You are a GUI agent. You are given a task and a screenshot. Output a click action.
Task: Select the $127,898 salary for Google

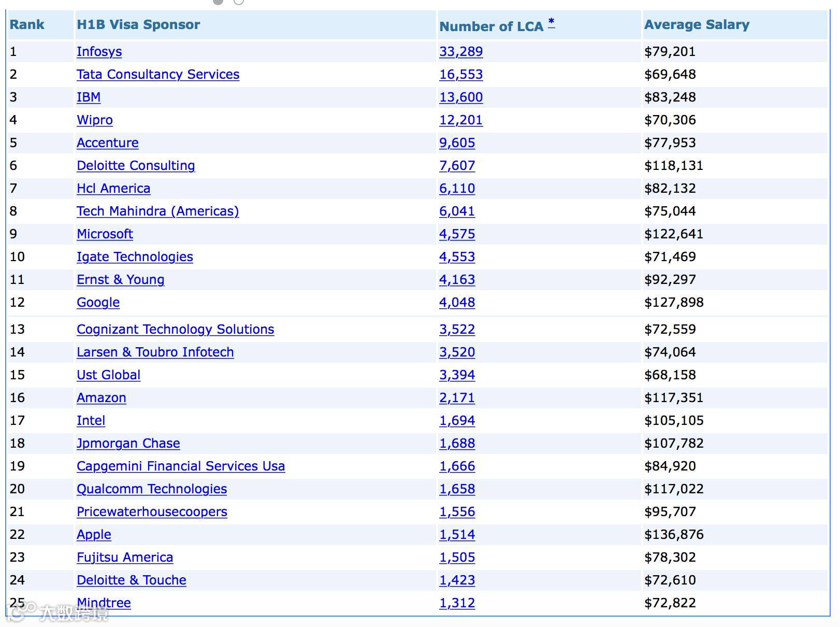674,303
